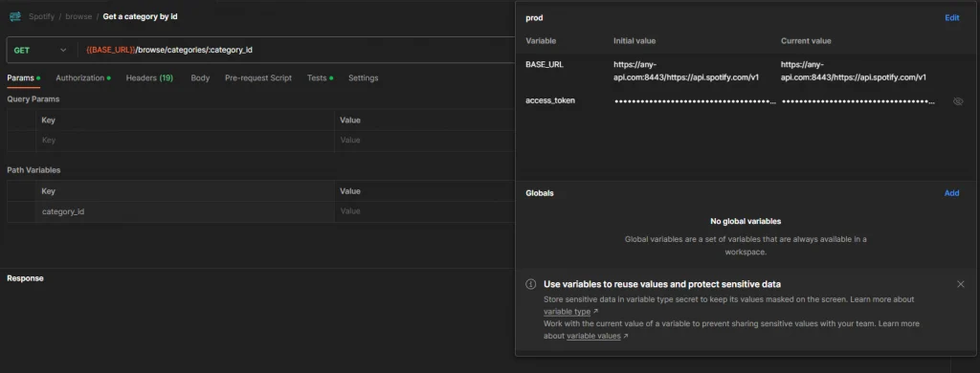Click Spotify in the breadcrumb
The image size is (980, 373).
[x=41, y=17]
